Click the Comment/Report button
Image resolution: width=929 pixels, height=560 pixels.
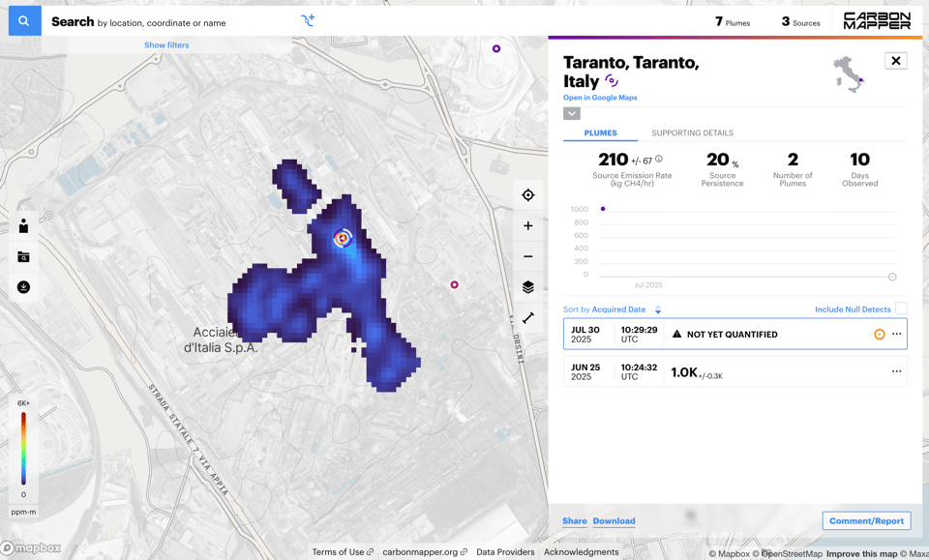[x=866, y=520]
